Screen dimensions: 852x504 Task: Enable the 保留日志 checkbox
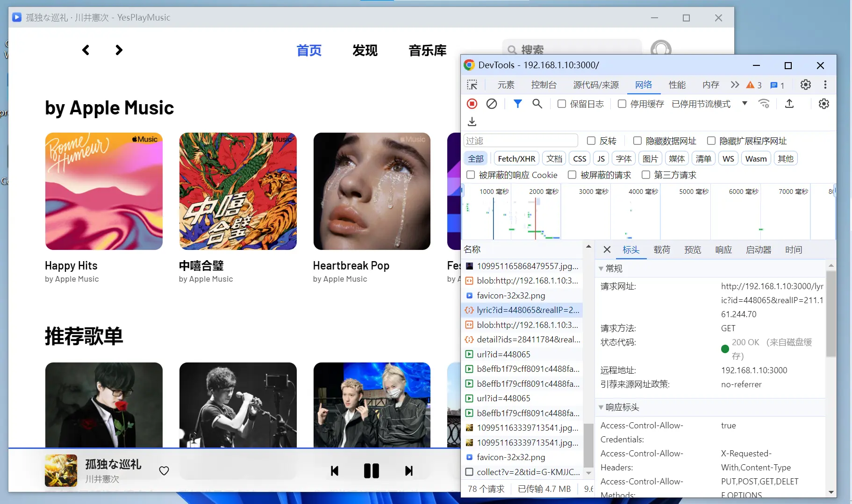(x=562, y=104)
